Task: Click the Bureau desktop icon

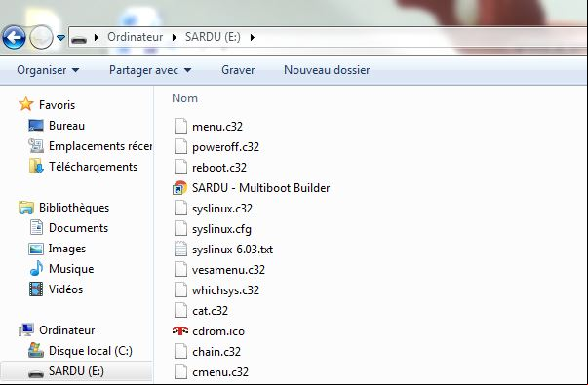Action: tap(36, 125)
